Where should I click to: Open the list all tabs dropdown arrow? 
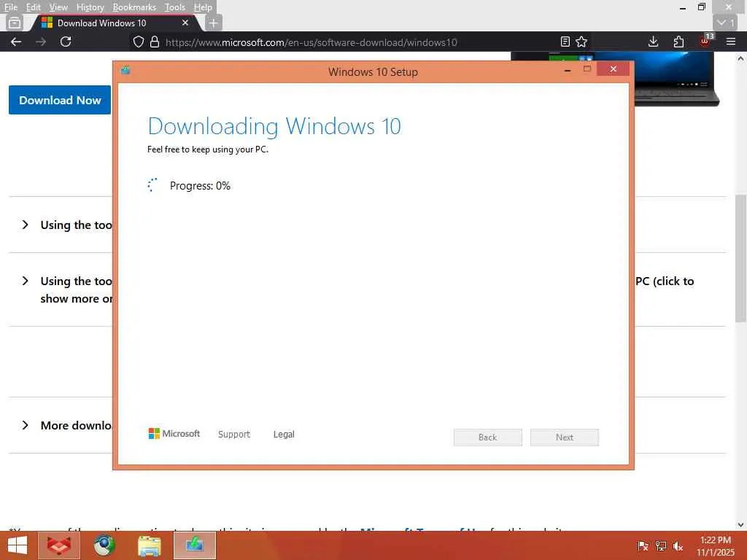726,23
